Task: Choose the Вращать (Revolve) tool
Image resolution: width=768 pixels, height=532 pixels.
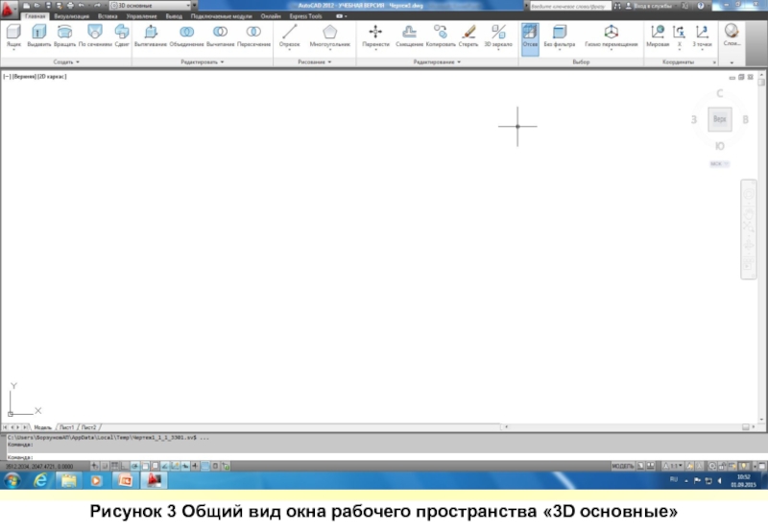Action: [x=65, y=34]
